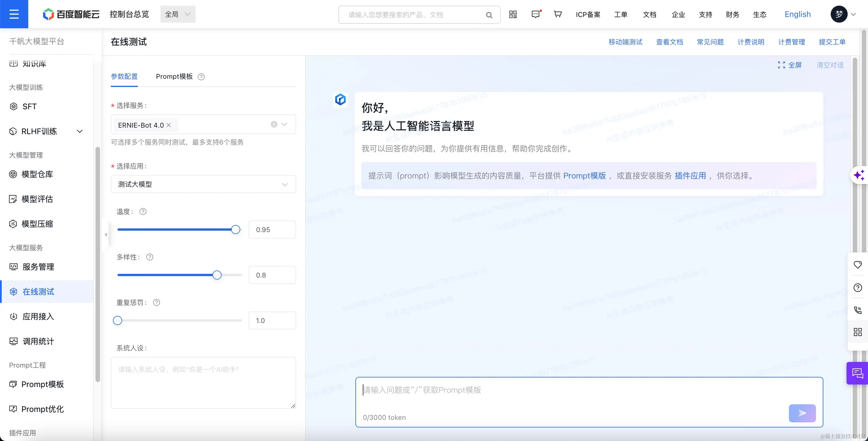Open the message notifications icon
The image size is (868, 441).
[535, 14]
